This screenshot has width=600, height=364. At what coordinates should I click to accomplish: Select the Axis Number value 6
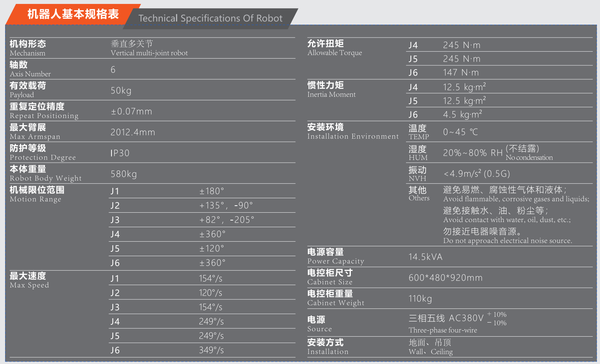pos(113,70)
